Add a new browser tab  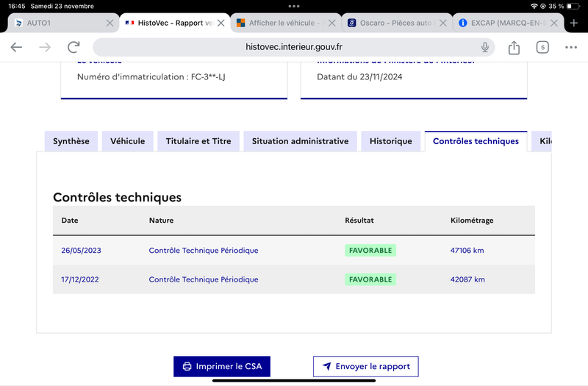(574, 23)
